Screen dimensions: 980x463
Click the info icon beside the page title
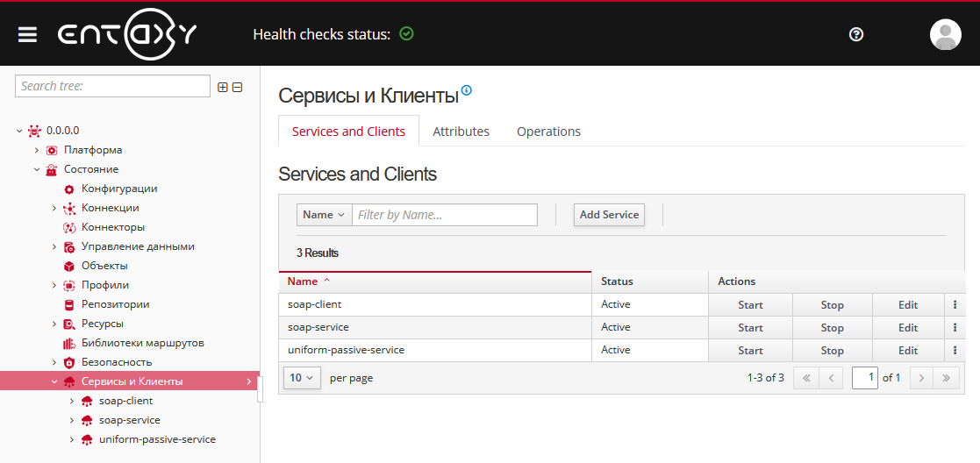coord(466,90)
